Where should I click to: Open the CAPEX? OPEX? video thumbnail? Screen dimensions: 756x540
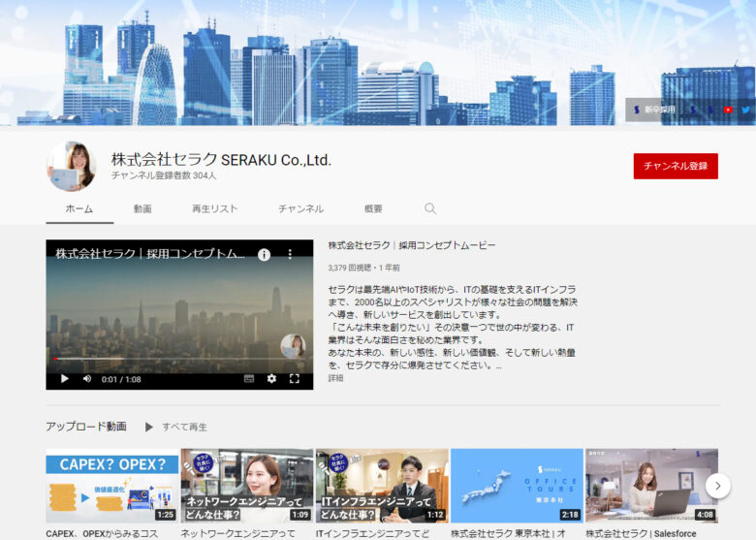point(111,486)
